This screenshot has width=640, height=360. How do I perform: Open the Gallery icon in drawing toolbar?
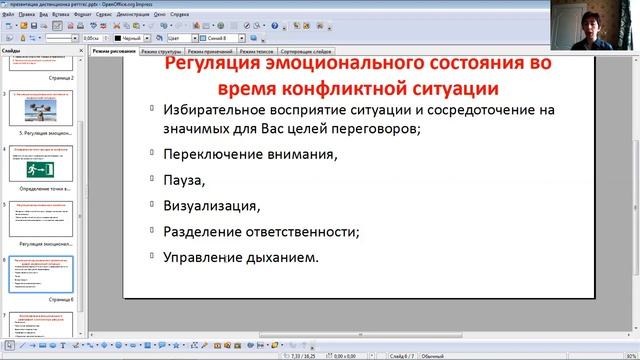tap(238, 345)
